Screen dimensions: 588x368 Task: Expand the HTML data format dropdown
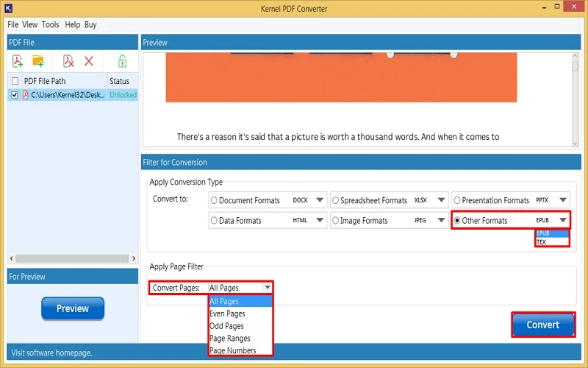click(x=320, y=220)
